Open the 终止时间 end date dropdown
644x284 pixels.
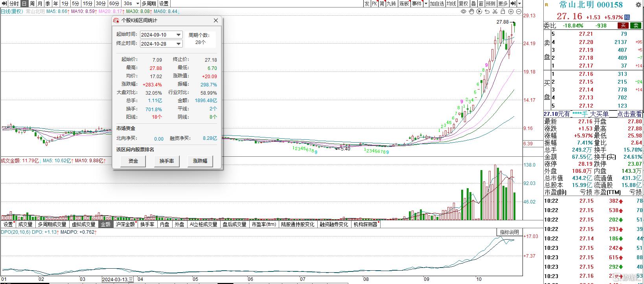178,44
